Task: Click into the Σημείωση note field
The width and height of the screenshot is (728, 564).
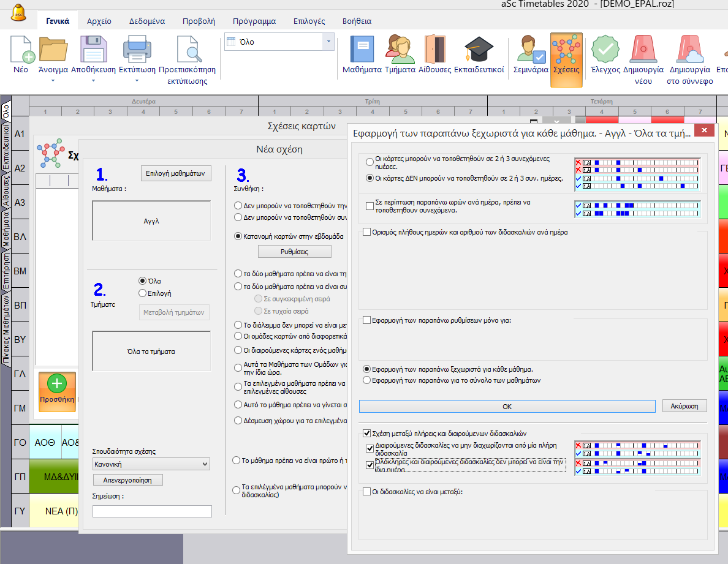Action: pyautogui.click(x=152, y=511)
